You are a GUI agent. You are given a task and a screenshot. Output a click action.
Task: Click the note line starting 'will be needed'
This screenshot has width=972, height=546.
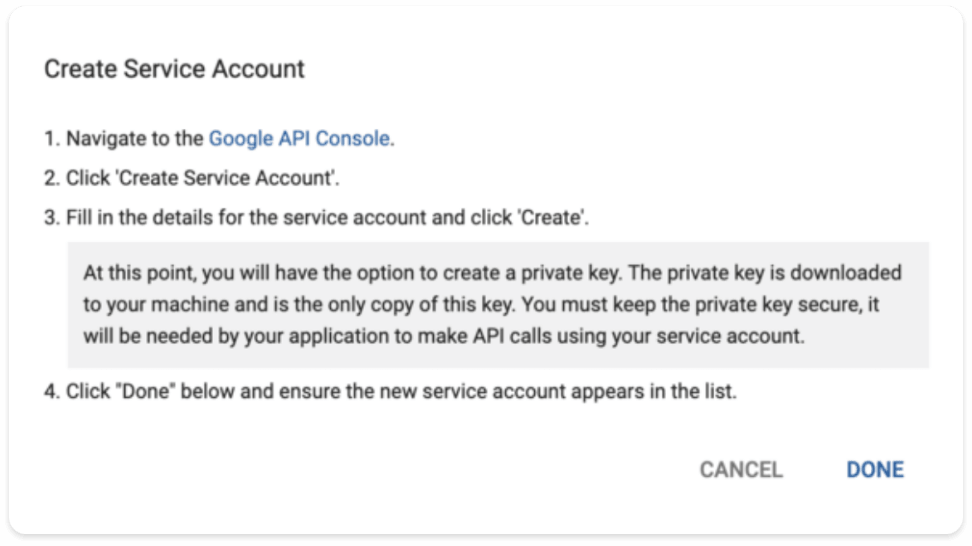tap(444, 336)
